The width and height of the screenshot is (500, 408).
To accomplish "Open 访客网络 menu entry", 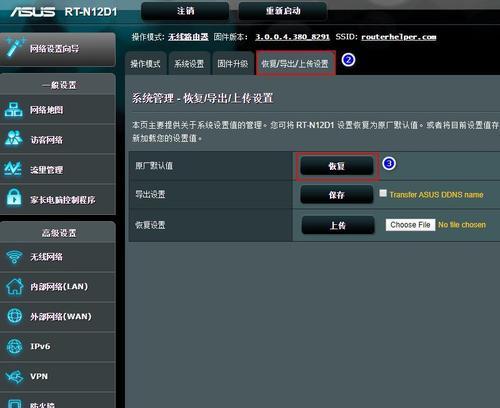I will click(x=58, y=139).
